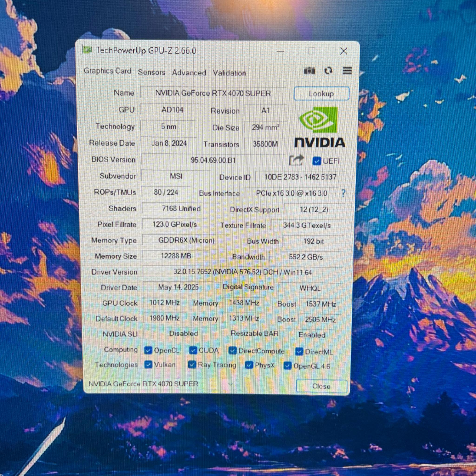Click the Driver Version field
Viewport: 476px width, 476px height.
point(243,272)
